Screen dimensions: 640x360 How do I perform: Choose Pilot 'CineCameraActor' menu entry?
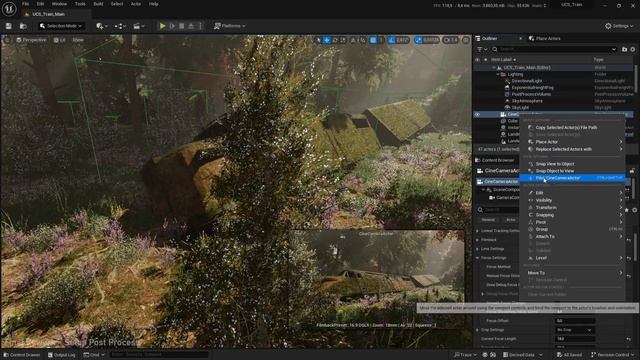click(x=572, y=178)
